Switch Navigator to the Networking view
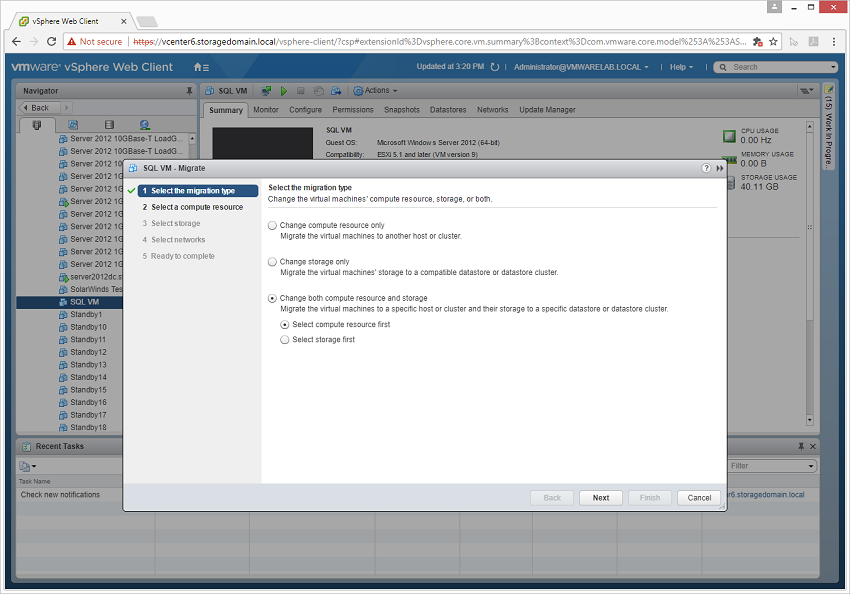This screenshot has height=594, width=850. [144, 125]
